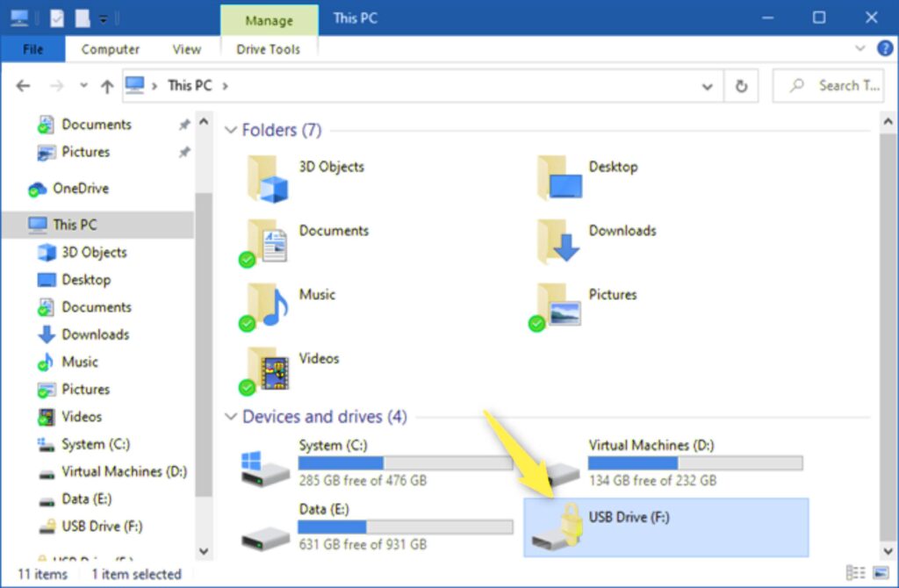
Task: Click the Search This PC field
Action: pos(829,86)
